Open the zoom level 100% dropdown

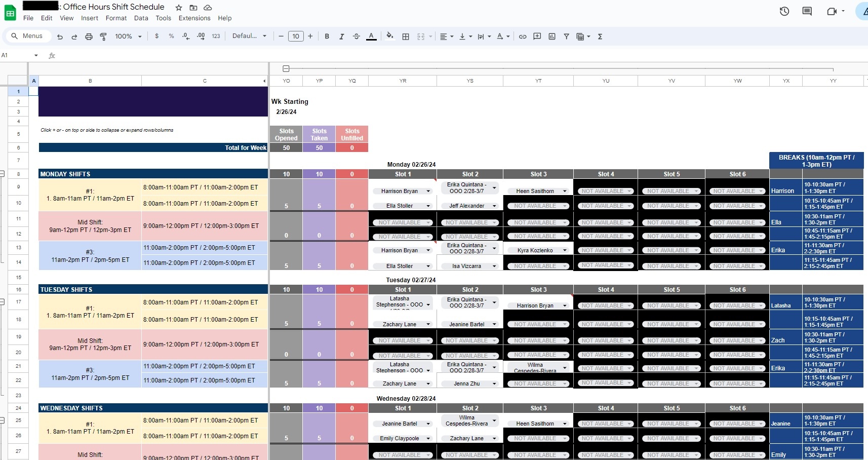click(x=129, y=36)
